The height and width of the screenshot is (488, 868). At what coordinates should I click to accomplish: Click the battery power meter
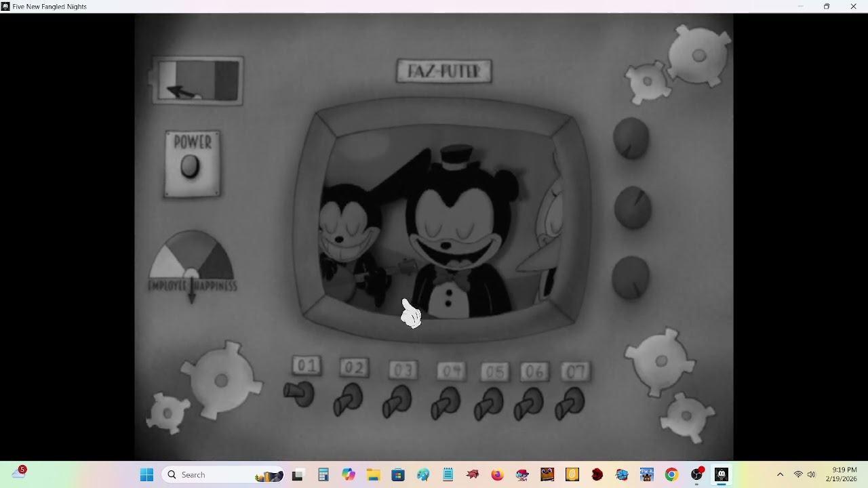pos(197,81)
